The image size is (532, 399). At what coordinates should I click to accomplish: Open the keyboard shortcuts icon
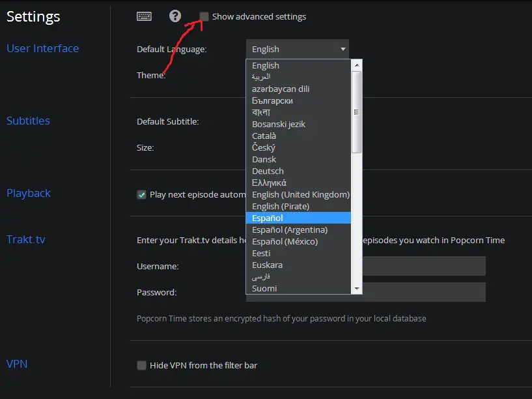144,16
